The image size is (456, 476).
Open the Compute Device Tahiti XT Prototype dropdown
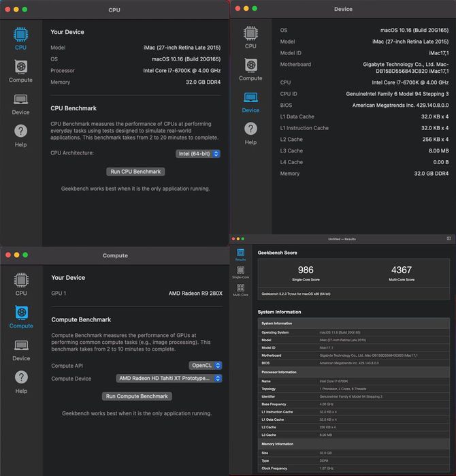169,378
